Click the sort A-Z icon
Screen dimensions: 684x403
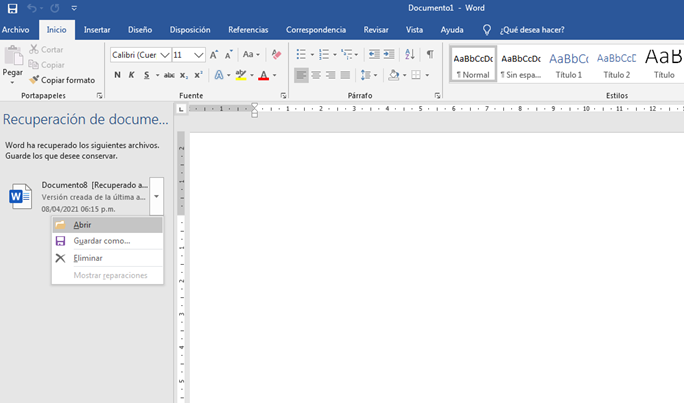[x=410, y=55]
